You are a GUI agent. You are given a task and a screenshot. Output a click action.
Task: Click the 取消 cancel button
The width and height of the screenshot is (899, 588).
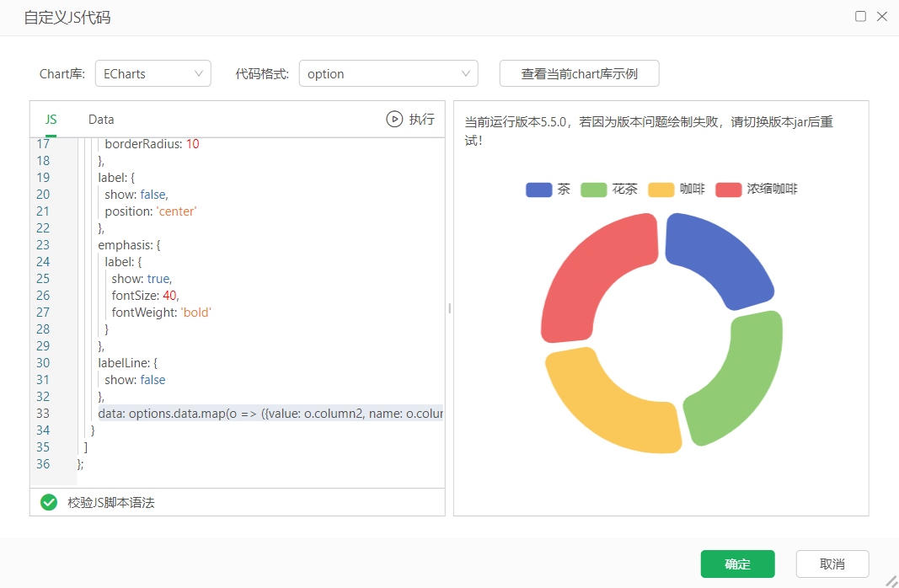pyautogui.click(x=832, y=564)
